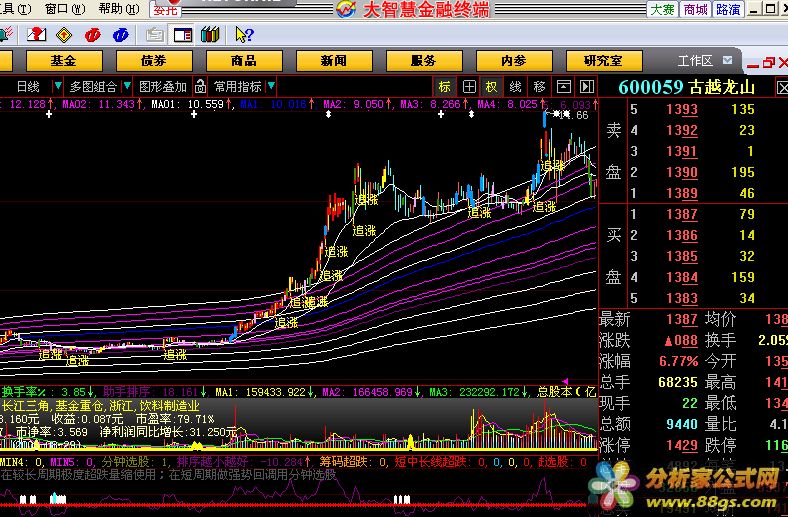Click the collapse-panel up-arrow box icon

pyautogui.click(x=563, y=86)
